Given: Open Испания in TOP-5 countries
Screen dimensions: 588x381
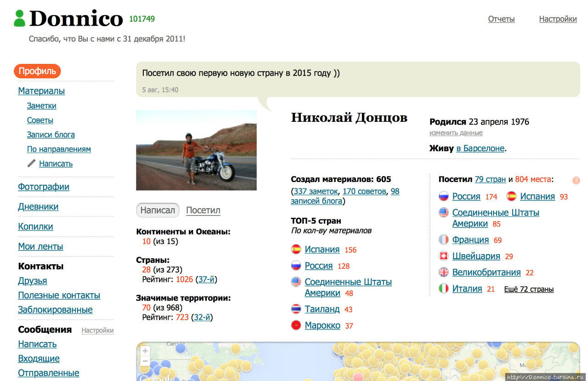Looking at the screenshot, I should tap(322, 250).
